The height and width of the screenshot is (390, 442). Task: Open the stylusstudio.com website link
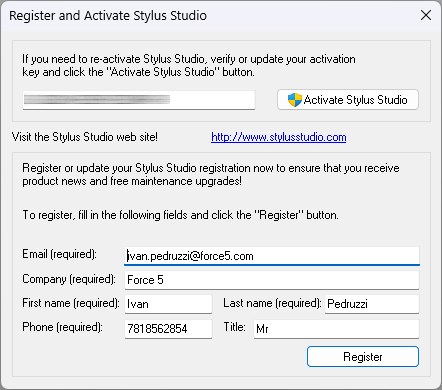tap(279, 137)
